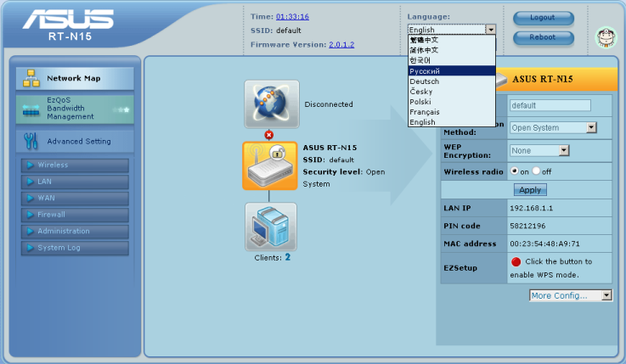Click the SSID input field
Image resolution: width=626 pixels, height=364 pixels.
pyautogui.click(x=550, y=105)
